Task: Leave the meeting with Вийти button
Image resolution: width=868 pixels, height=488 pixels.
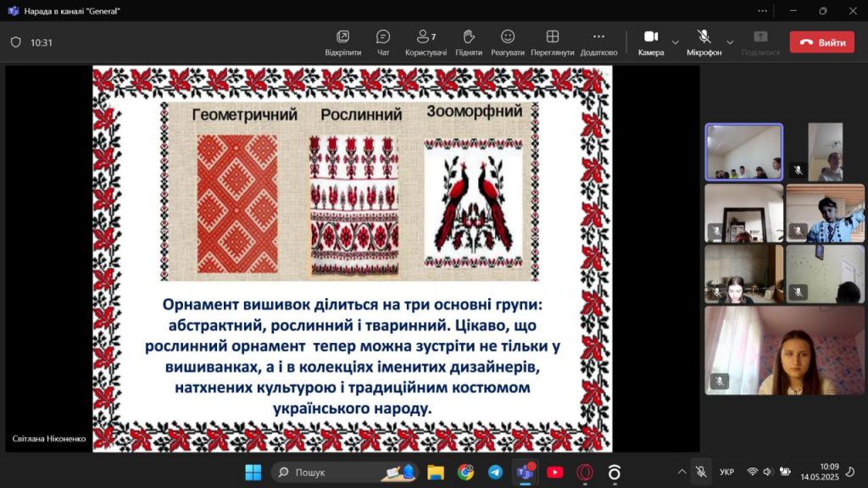Action: pos(821,42)
